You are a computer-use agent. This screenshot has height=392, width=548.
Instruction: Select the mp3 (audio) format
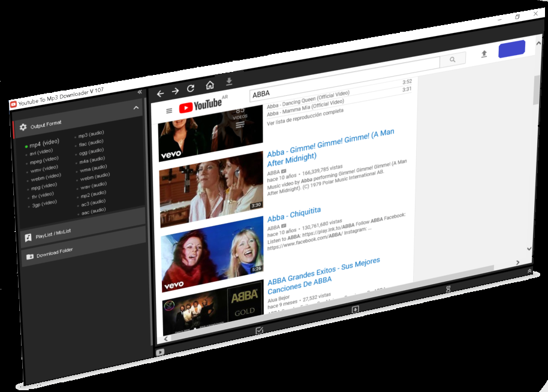(91, 134)
